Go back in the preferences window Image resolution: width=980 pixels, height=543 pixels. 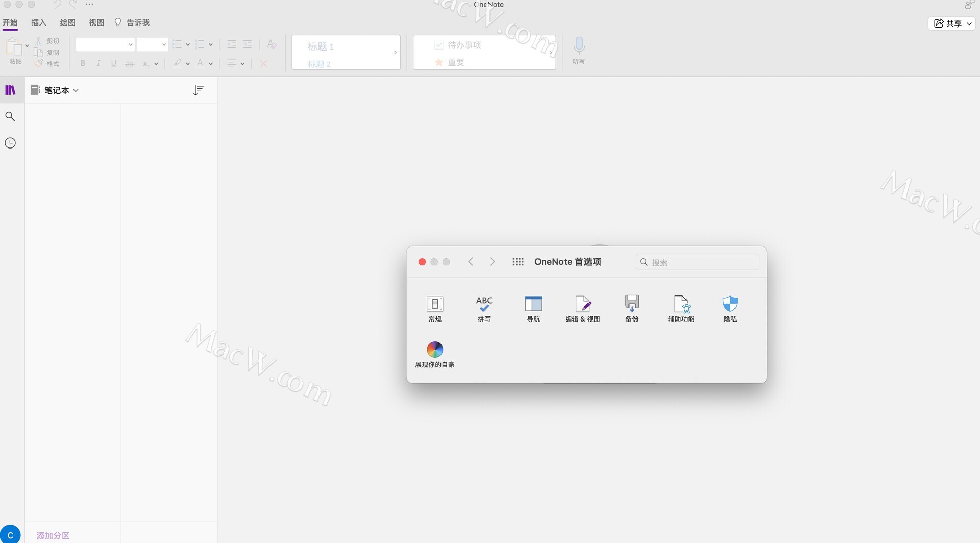click(471, 262)
